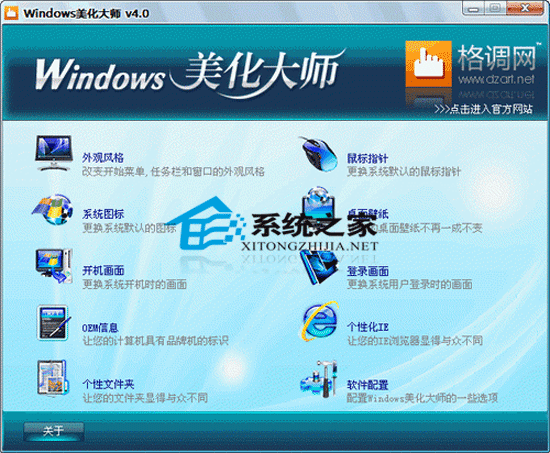Close the Windows美化大师 window

coord(525,8)
